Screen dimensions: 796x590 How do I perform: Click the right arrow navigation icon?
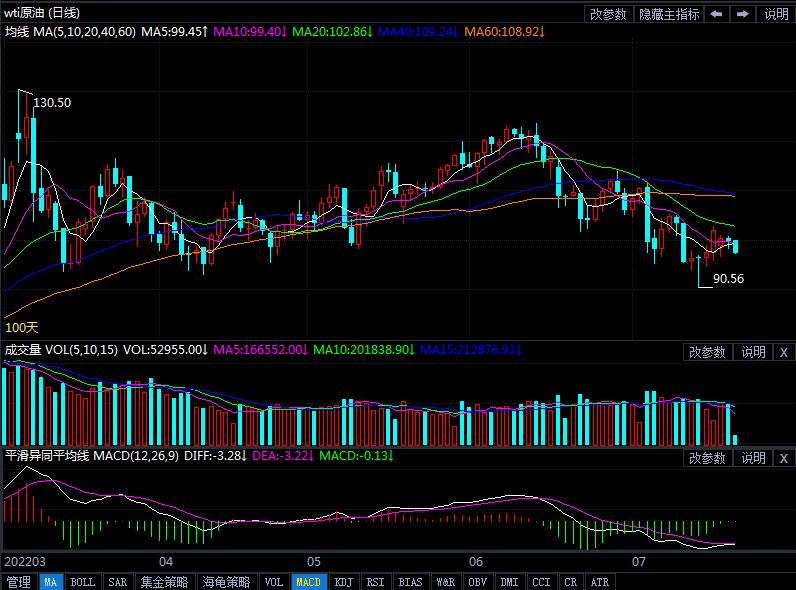[x=742, y=14]
